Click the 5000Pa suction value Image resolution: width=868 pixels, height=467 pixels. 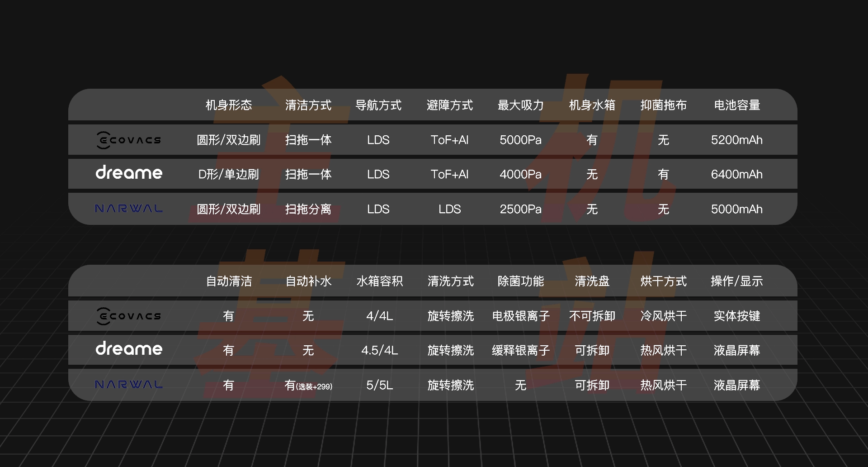(521, 140)
